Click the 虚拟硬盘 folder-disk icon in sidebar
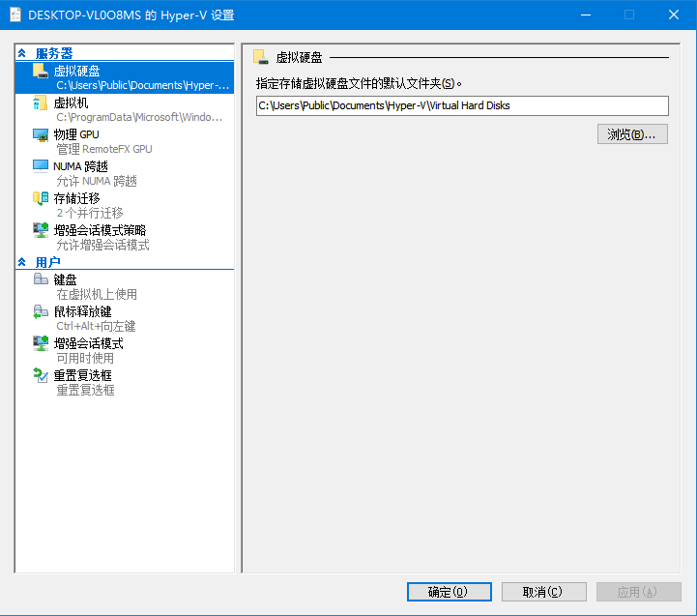 click(41, 71)
